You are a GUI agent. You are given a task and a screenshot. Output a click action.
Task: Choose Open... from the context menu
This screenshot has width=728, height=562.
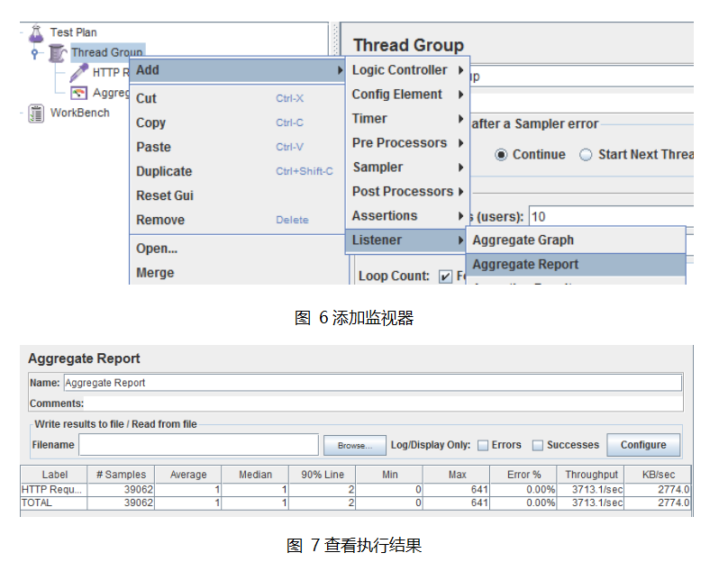click(x=237, y=249)
